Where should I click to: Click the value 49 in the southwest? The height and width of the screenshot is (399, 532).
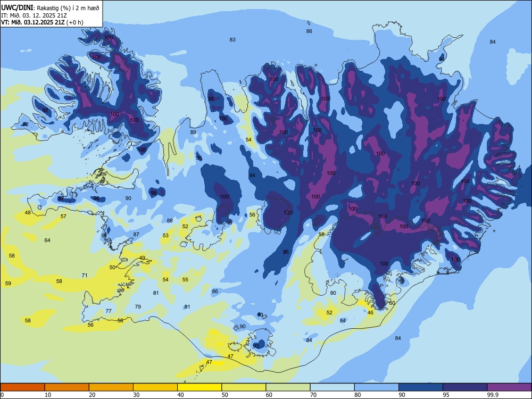142,258
